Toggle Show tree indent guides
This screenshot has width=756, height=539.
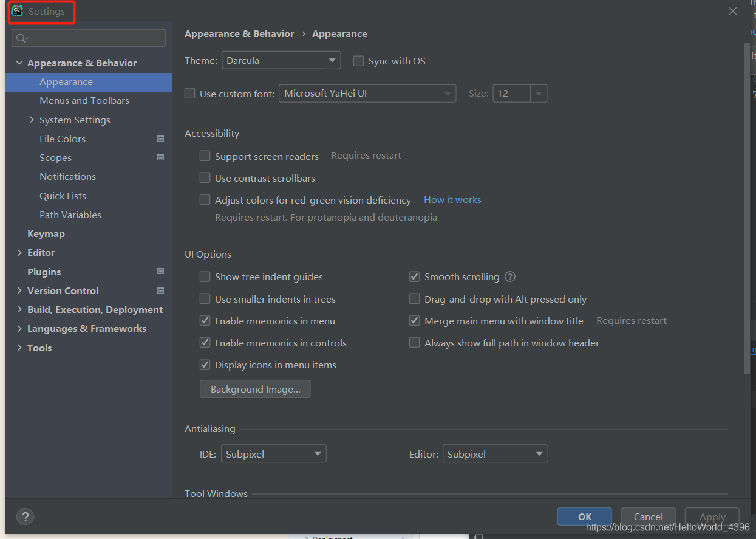[205, 276]
